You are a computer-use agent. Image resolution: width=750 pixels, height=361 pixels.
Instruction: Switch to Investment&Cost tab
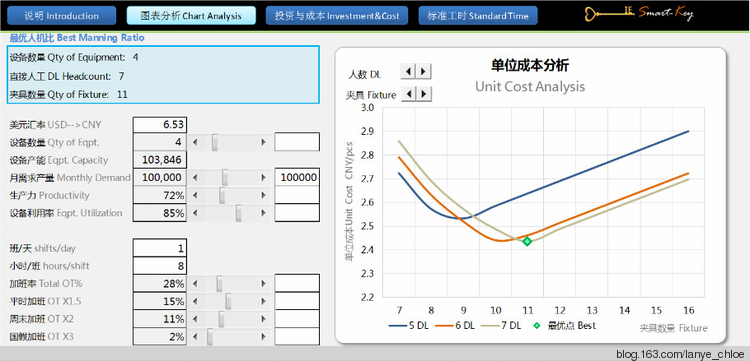coord(337,16)
